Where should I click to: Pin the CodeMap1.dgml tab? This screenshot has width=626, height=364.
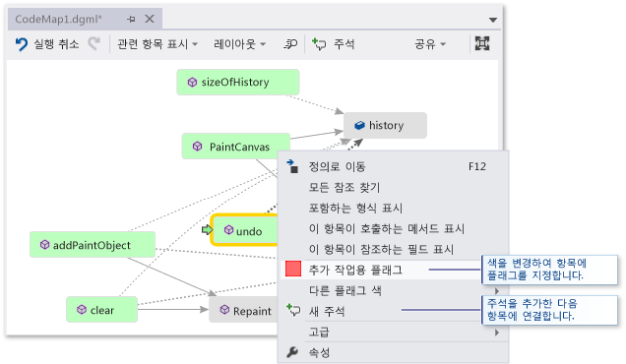click(131, 19)
